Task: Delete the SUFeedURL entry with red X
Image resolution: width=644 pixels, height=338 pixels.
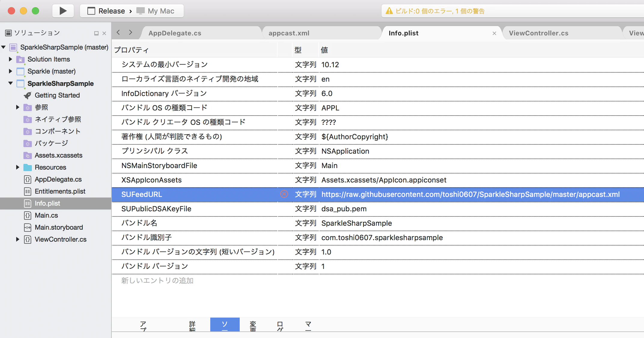Action: coord(284,194)
